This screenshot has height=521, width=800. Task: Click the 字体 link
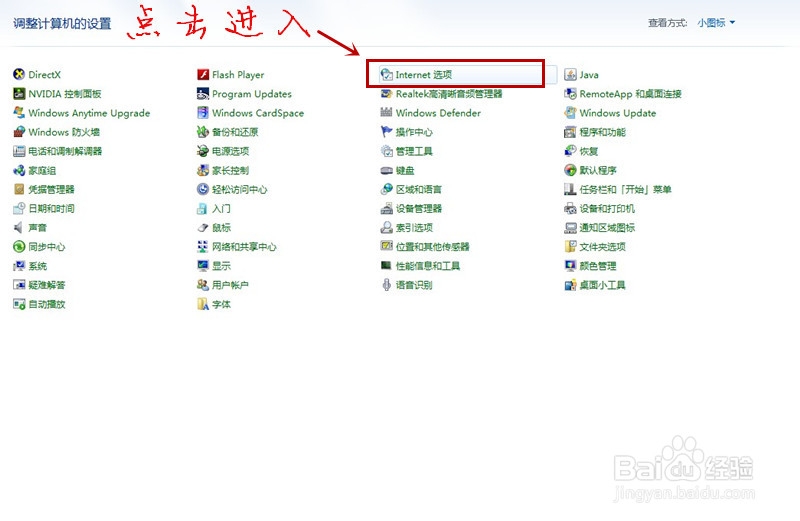[221, 304]
